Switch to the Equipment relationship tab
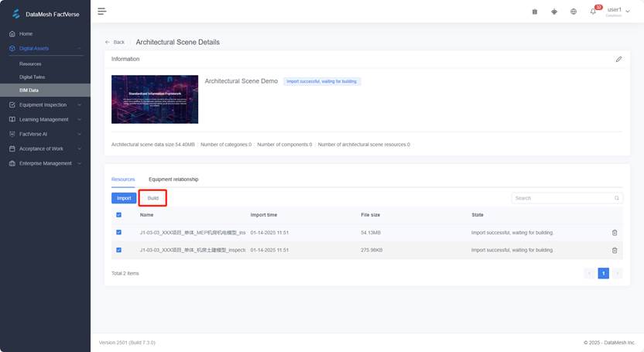 173,179
